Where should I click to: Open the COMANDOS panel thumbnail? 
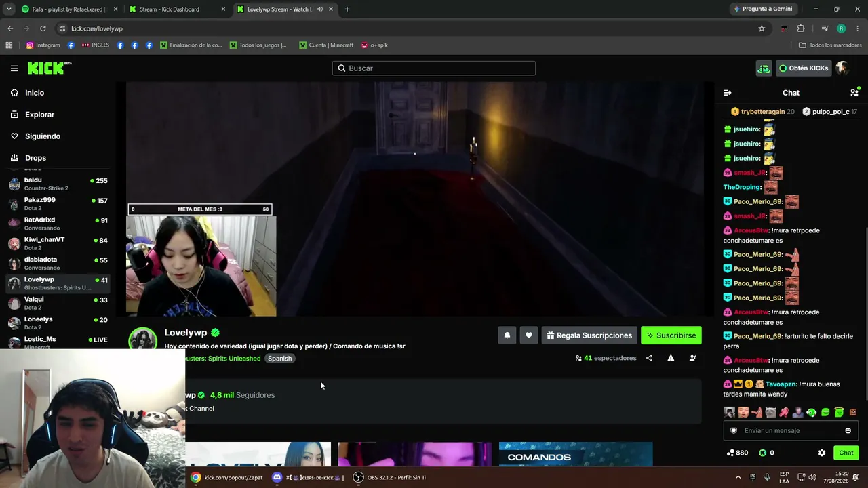pyautogui.click(x=576, y=454)
